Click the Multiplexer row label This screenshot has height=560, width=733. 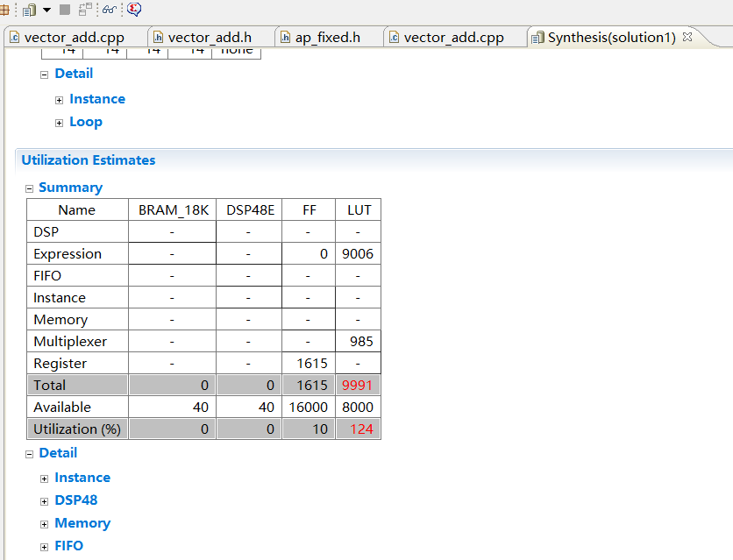(x=70, y=342)
